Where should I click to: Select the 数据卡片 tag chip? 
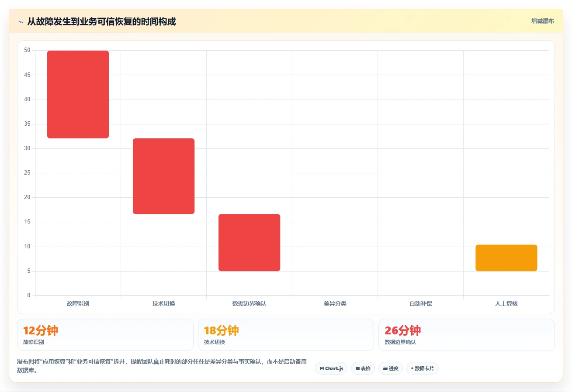click(x=423, y=368)
